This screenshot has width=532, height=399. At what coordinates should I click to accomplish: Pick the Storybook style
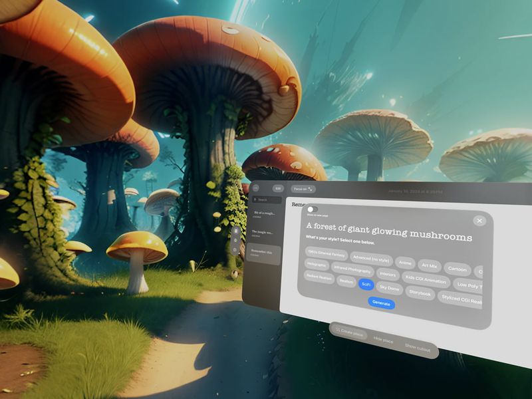point(420,293)
